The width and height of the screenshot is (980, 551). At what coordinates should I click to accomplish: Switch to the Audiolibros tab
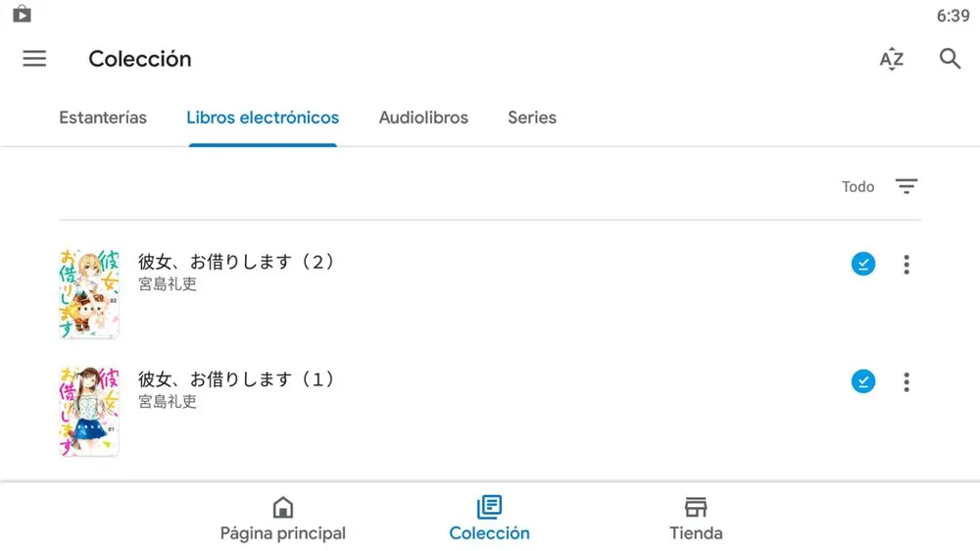[423, 118]
